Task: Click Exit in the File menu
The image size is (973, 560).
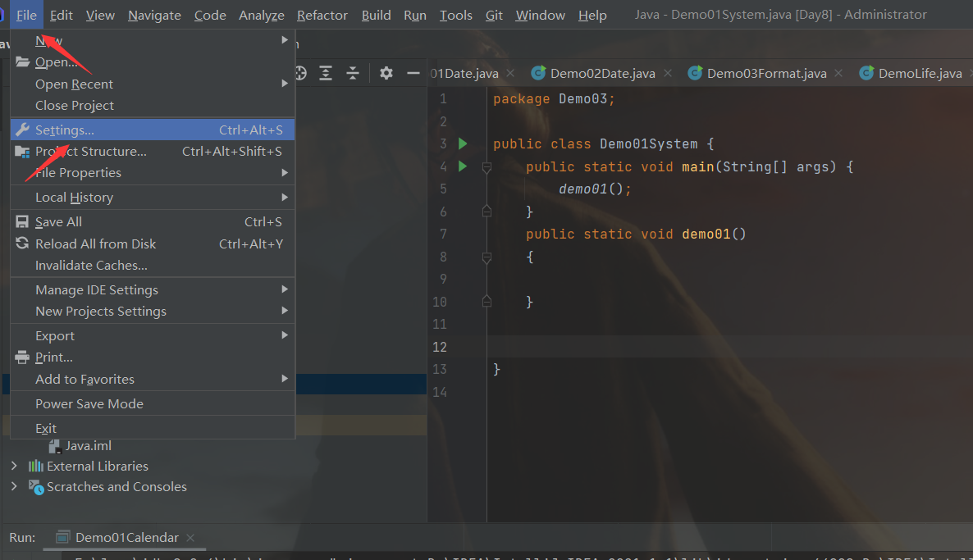Action: (153, 429)
